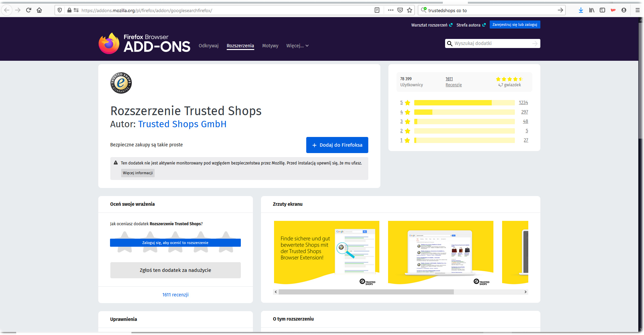The width and height of the screenshot is (644, 335).
Task: Open the 1611 recenzji link
Action: pos(175,295)
